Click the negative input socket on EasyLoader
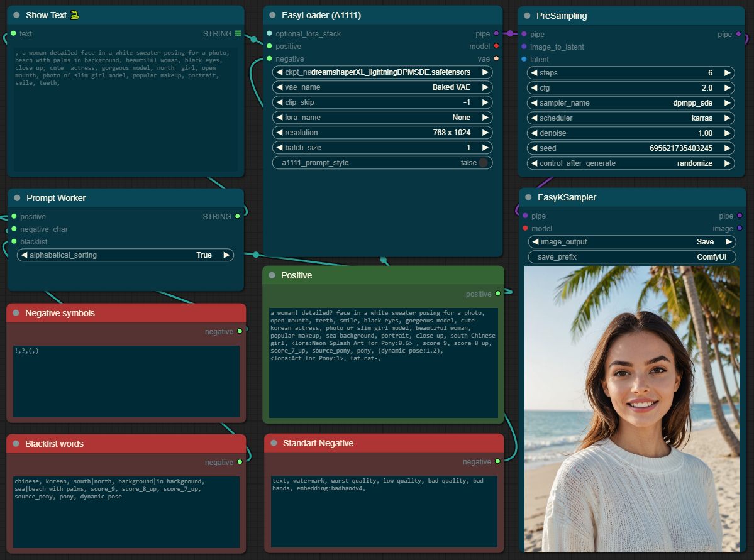This screenshot has height=560, width=754. (269, 58)
